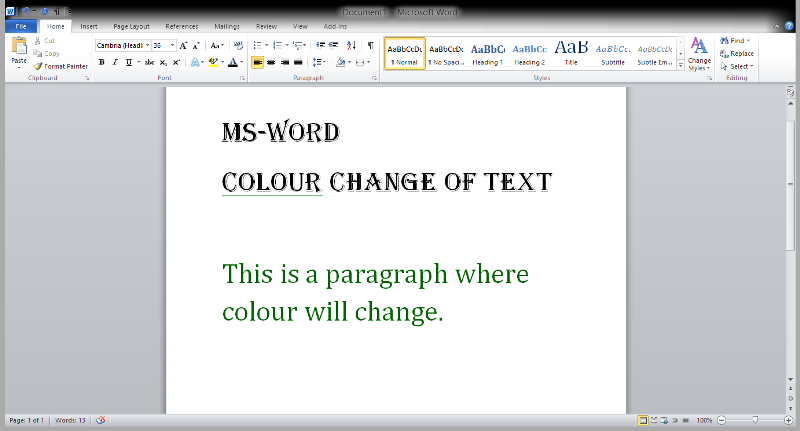Click the Paste clipboard icon

point(19,46)
